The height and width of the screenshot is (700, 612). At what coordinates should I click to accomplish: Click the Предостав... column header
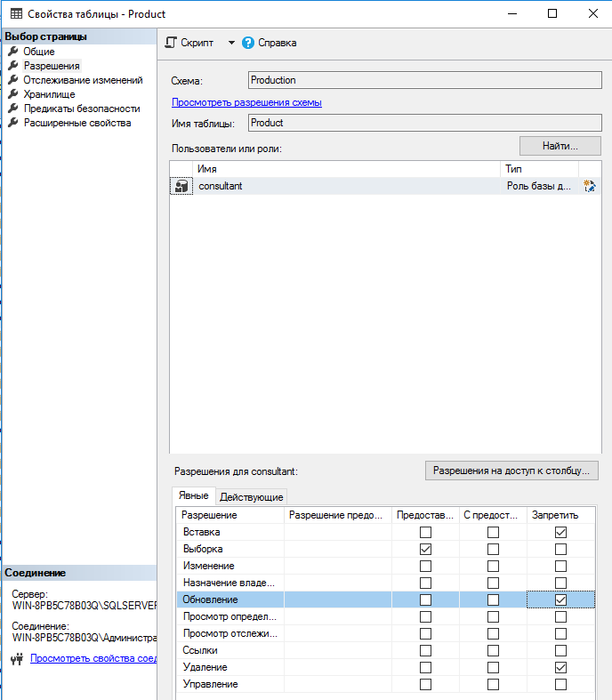point(425,515)
